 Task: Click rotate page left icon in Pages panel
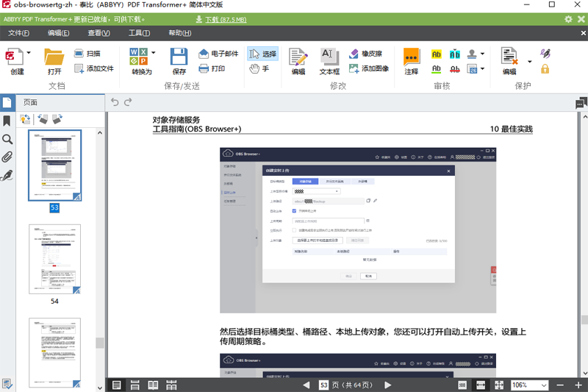click(x=43, y=119)
